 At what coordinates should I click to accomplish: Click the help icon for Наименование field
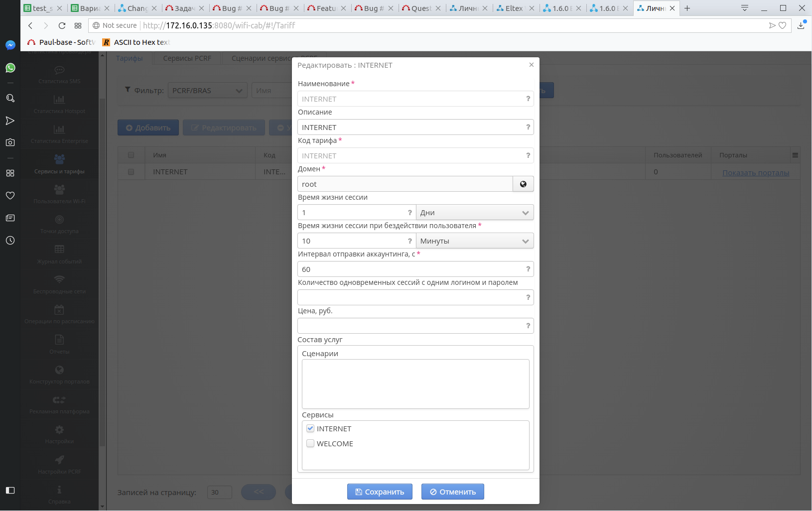[x=528, y=99]
